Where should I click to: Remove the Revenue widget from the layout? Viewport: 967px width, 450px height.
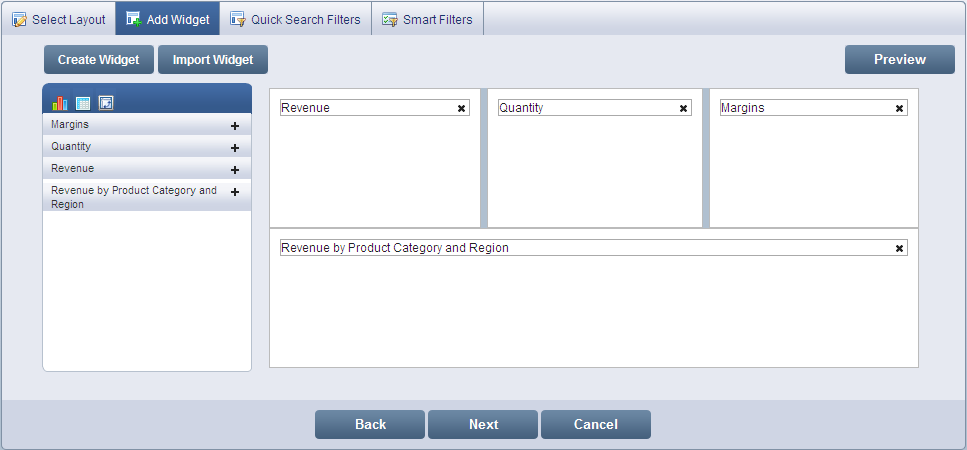[461, 108]
